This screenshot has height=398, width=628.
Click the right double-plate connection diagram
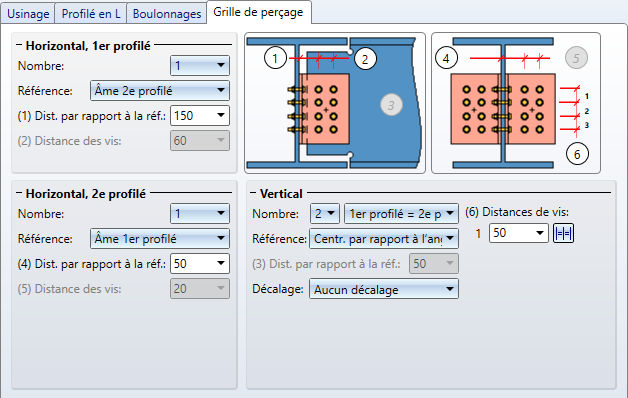[x=516, y=103]
